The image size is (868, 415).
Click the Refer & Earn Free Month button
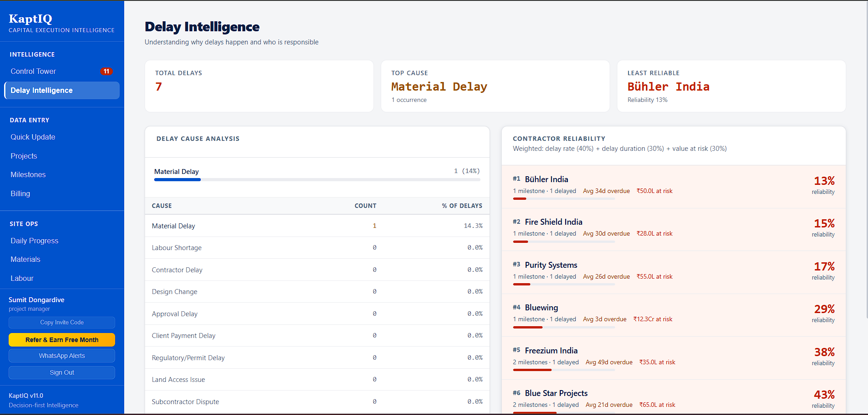(x=62, y=340)
